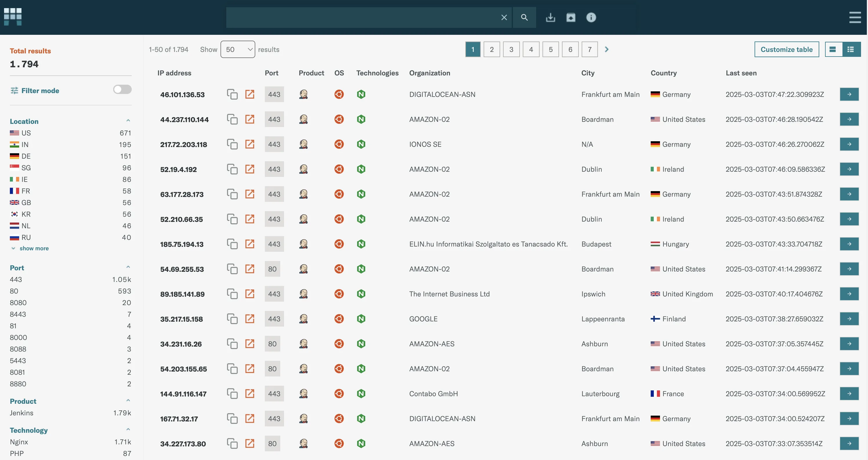
Task: Switch to detailed list view icon
Action: point(851,50)
